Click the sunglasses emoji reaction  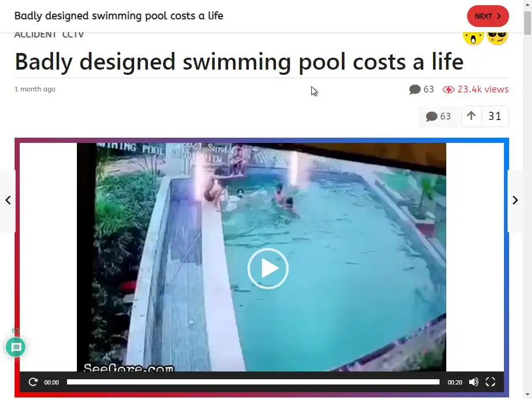[497, 37]
